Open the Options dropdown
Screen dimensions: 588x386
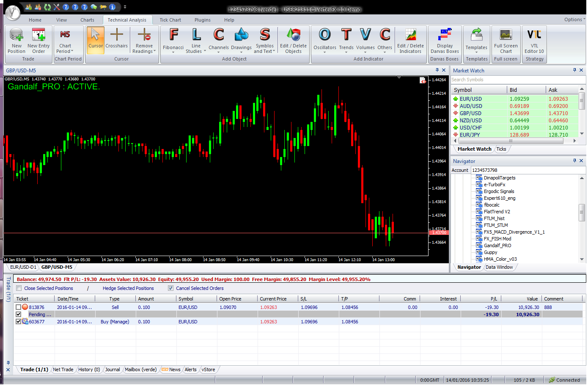pos(574,19)
